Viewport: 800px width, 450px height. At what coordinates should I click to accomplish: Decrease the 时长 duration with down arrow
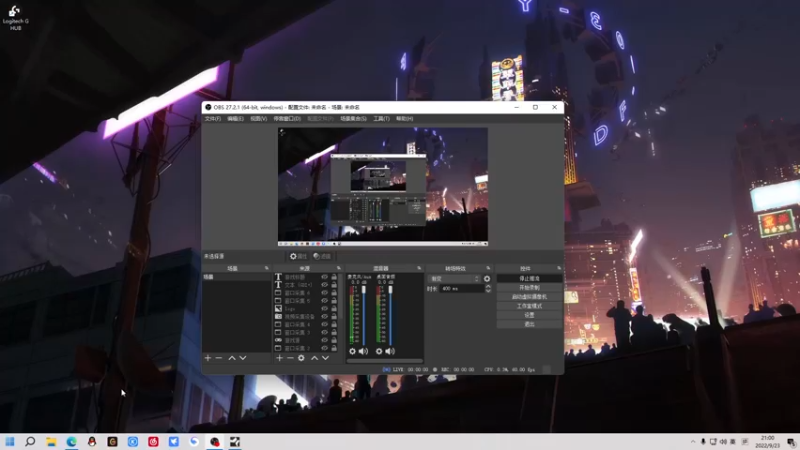pyautogui.click(x=488, y=291)
